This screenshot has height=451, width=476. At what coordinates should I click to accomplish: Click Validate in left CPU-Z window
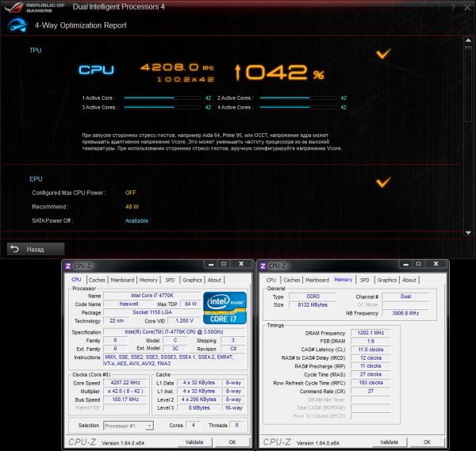194,442
